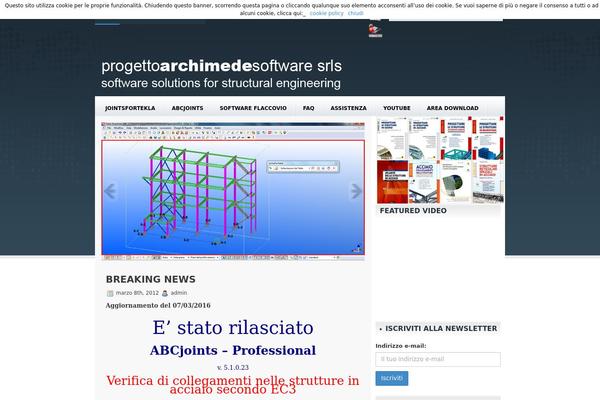Open the third book cover in top row
The image size is (600, 400).
pyautogui.click(x=456, y=139)
